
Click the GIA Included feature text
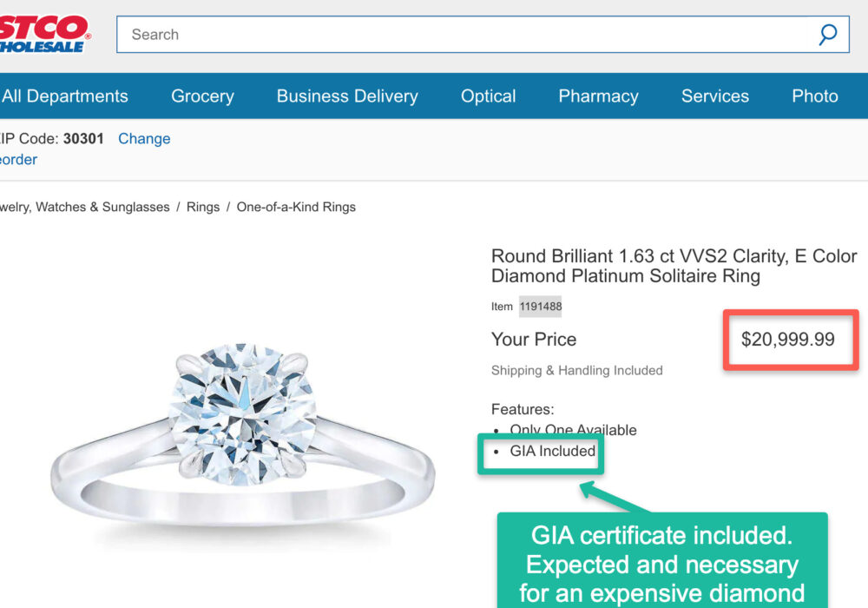click(553, 452)
